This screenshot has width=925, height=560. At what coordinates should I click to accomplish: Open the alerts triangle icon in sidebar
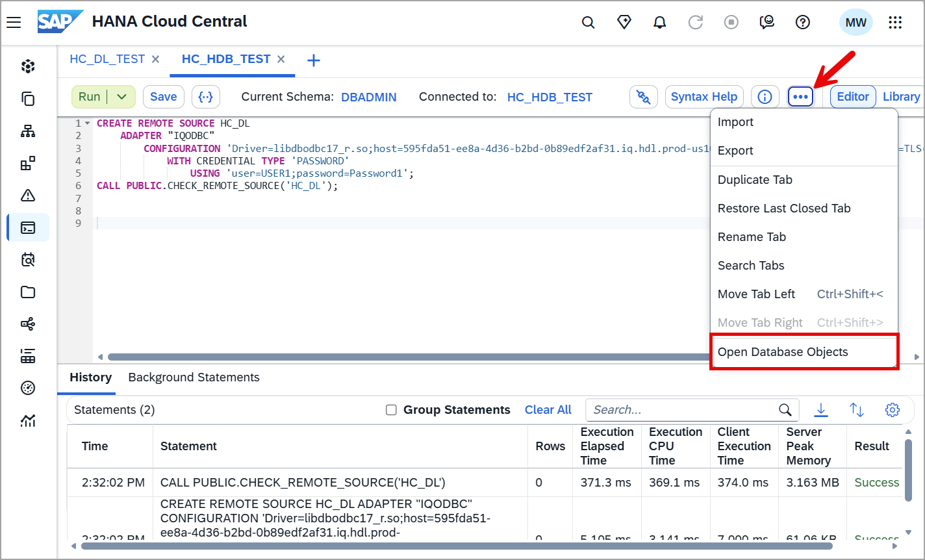(28, 196)
